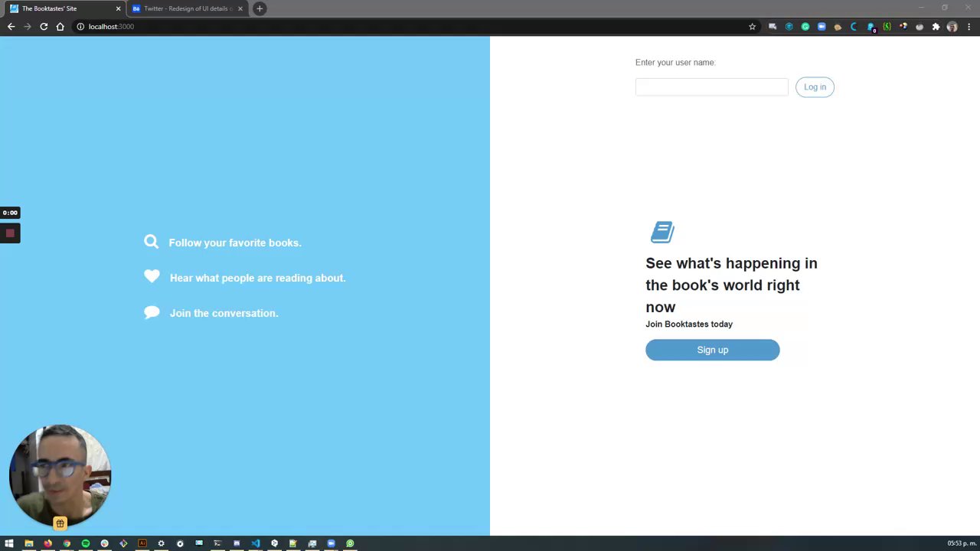Screen dimensions: 980x551
Task: Click 'Join Booktastes today' text
Action: (689, 324)
